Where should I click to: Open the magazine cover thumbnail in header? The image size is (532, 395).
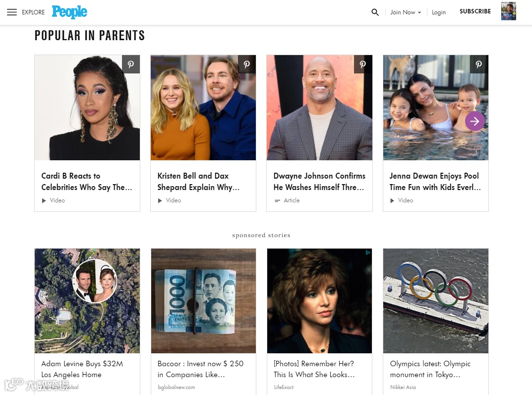pos(509,11)
